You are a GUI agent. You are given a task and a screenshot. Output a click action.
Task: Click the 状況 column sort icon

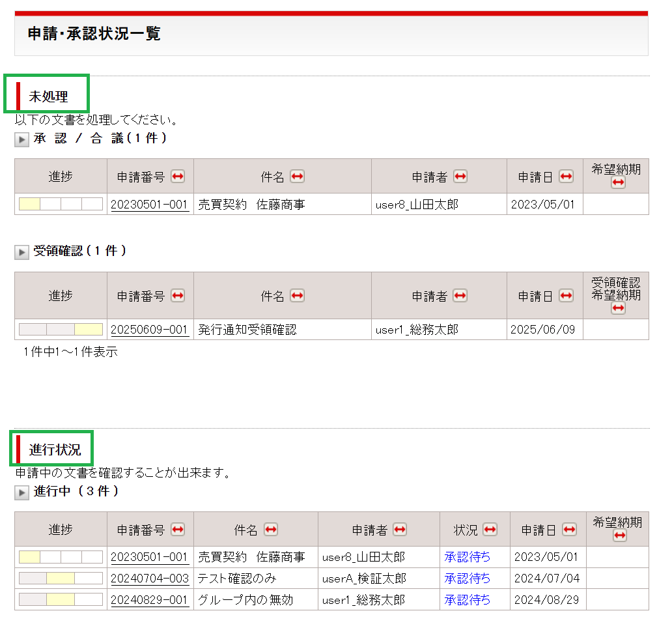(x=490, y=530)
